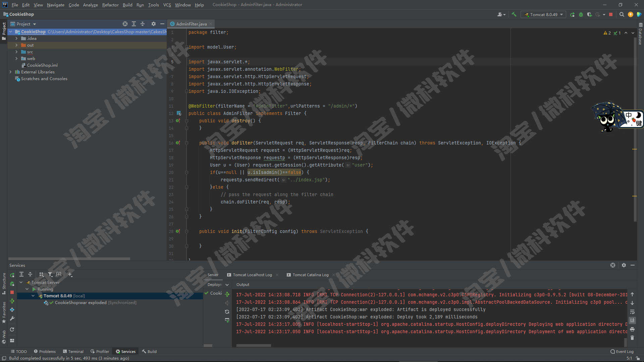The height and width of the screenshot is (362, 644).
Task: Open Search Everywhere magnifier icon
Action: pyautogui.click(x=622, y=14)
